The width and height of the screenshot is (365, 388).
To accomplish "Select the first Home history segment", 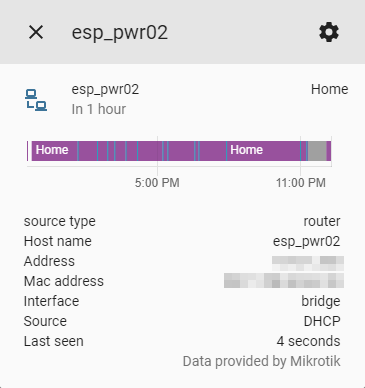I will point(55,151).
